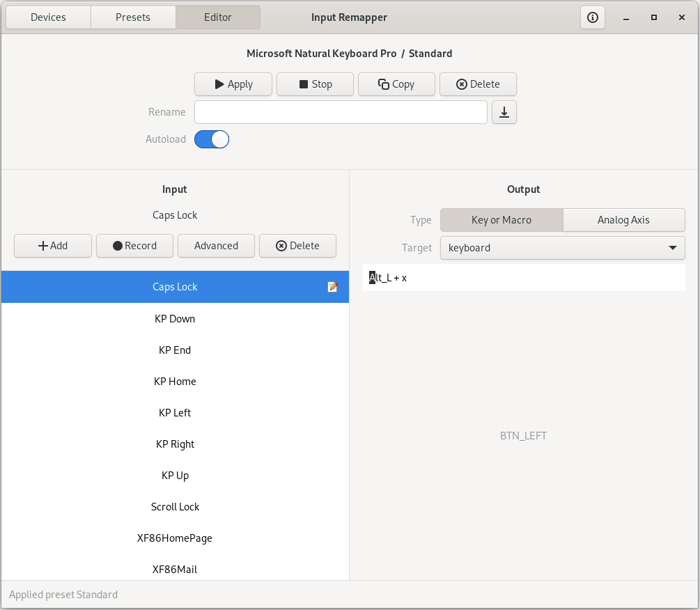The image size is (700, 610).
Task: Expand the Target keyboard dropdown
Action: click(562, 248)
